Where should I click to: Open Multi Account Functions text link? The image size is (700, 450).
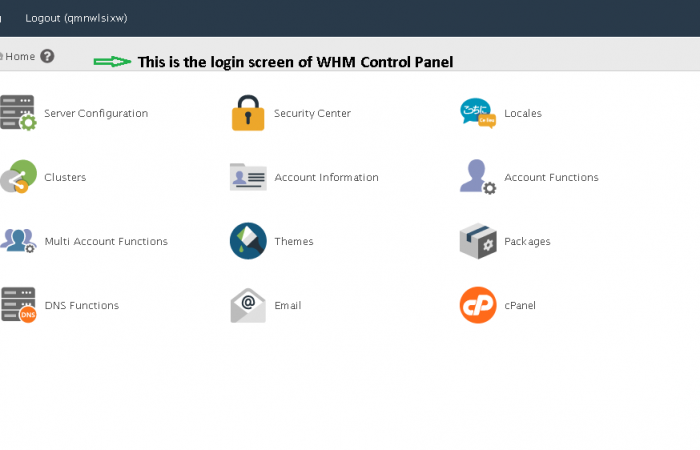pyautogui.click(x=106, y=241)
